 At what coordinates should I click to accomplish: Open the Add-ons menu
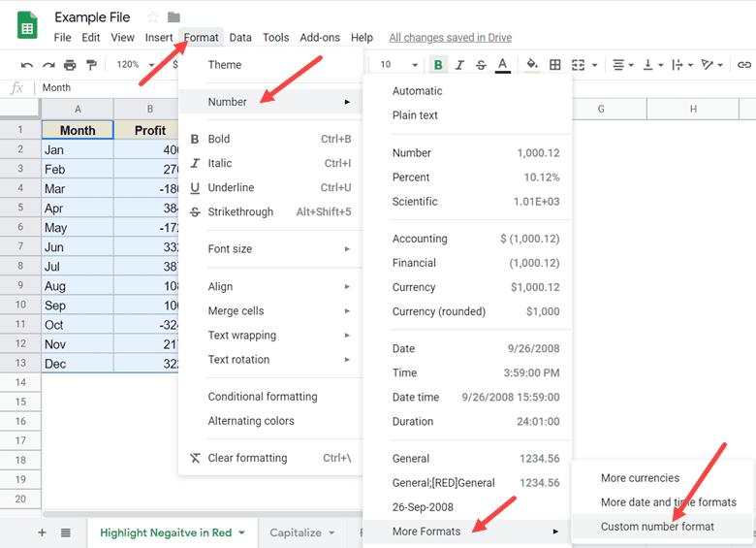320,38
